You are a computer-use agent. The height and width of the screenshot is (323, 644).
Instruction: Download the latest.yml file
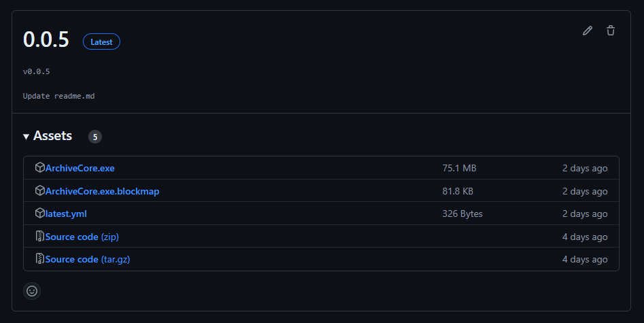pos(66,214)
